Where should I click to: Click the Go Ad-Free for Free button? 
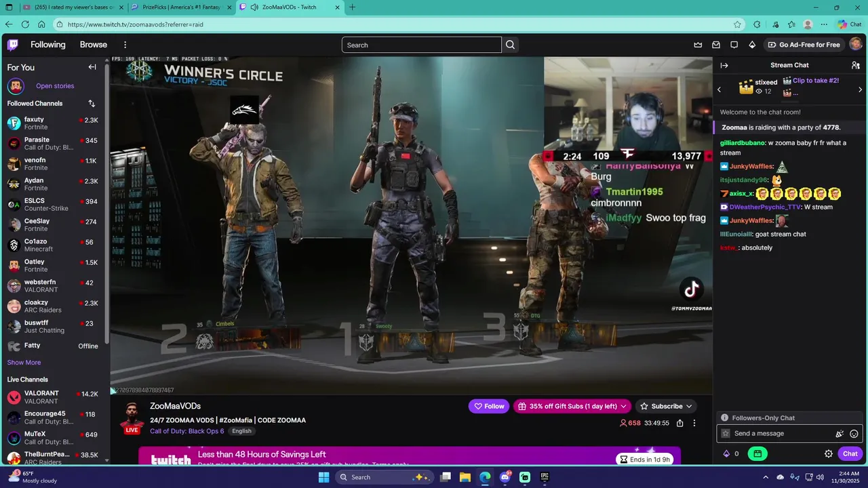(x=804, y=45)
